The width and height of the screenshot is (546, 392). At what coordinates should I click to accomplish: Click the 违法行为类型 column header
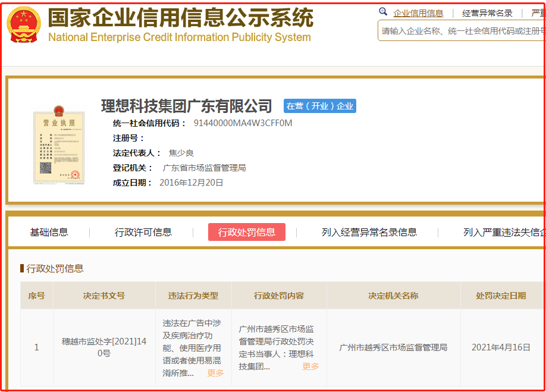click(193, 296)
